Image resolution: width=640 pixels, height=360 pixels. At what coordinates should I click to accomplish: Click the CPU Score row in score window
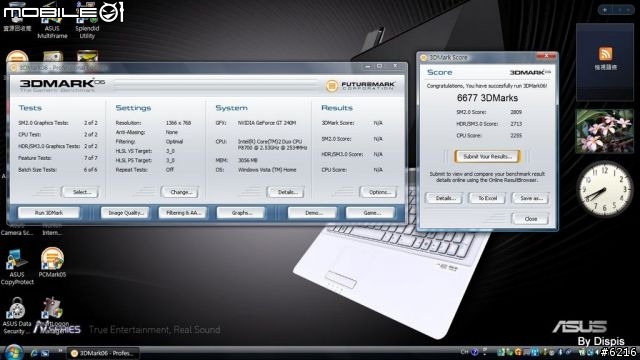pyautogui.click(x=489, y=136)
